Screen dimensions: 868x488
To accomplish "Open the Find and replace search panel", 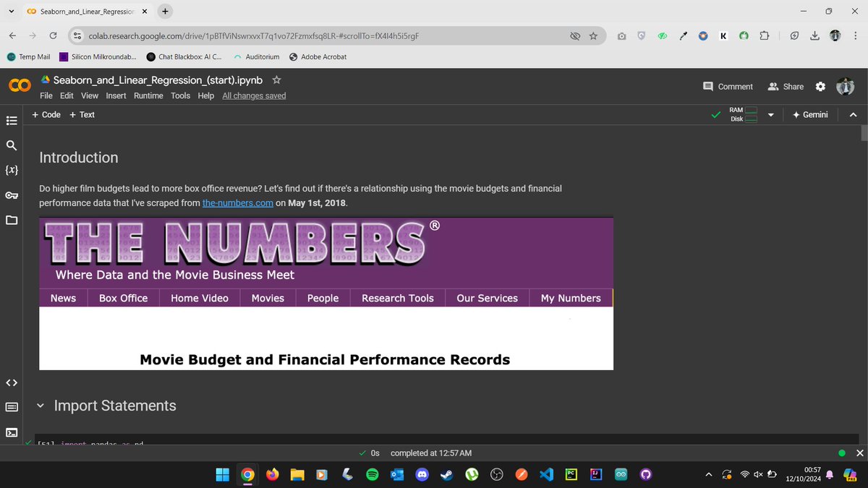I will (x=12, y=145).
